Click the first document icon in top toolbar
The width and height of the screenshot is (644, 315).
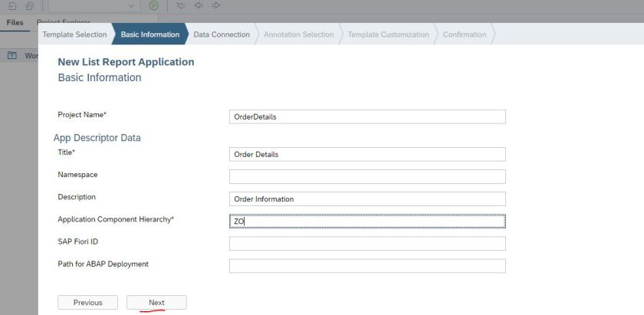(x=11, y=5)
